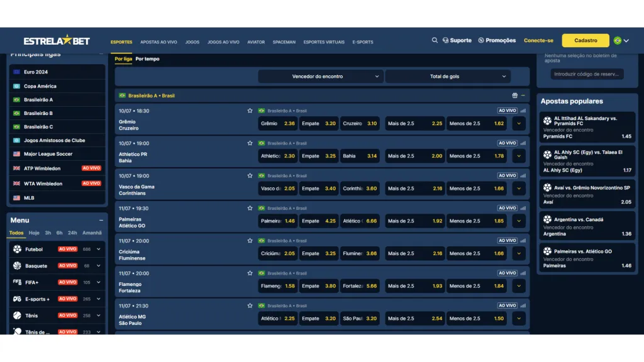
Task: Click the gift icon in Brasileirão A header
Action: tap(514, 96)
